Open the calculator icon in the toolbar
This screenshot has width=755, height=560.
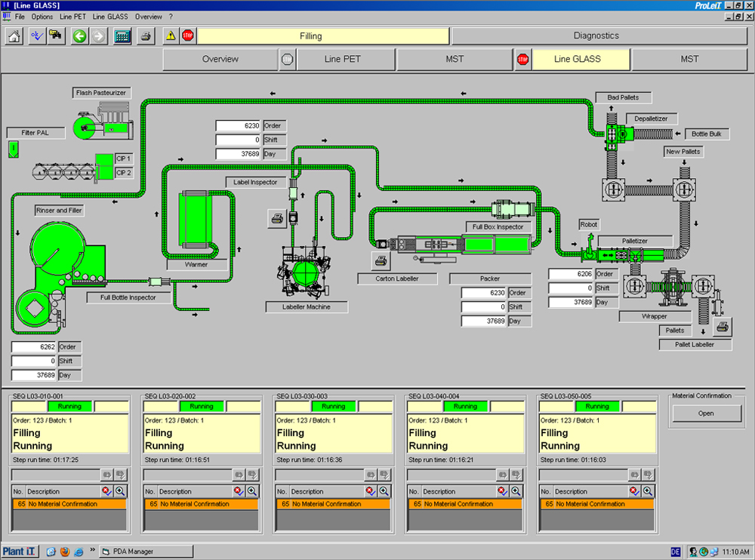(122, 36)
